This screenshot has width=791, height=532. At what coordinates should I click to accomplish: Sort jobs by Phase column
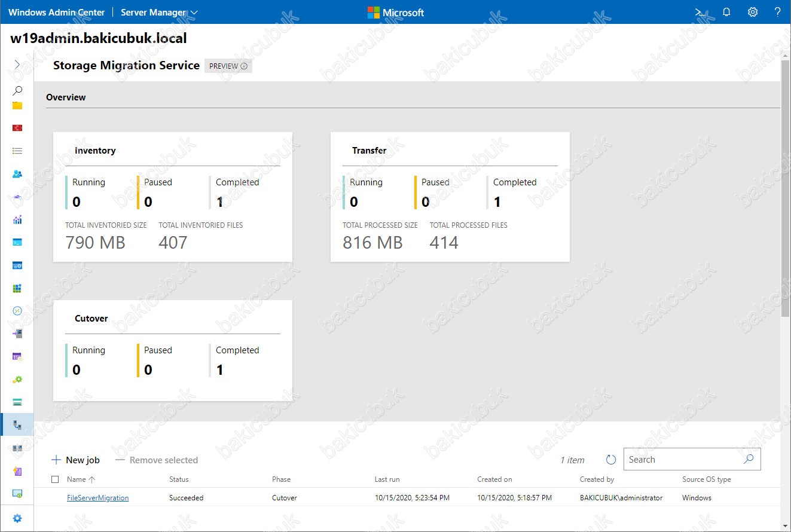[x=281, y=479]
